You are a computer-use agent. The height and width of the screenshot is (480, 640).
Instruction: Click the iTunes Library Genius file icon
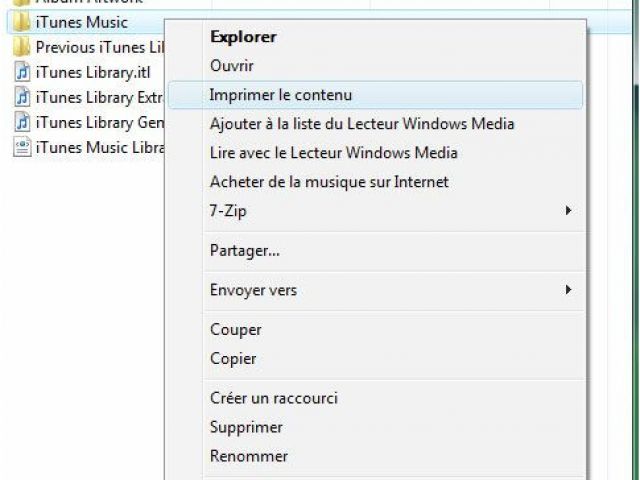click(21, 122)
